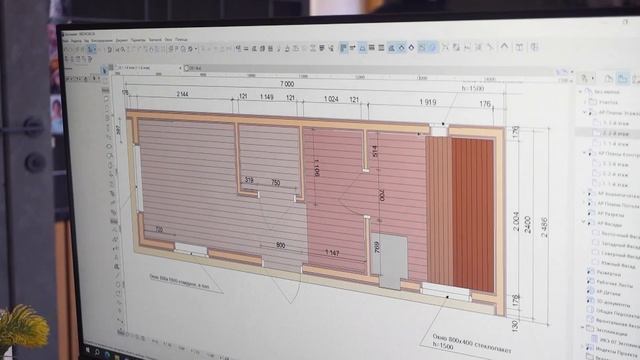Viewport: 640px width, 360px height.
Task: Click the 1 919 dimension text
Action: pos(428,102)
